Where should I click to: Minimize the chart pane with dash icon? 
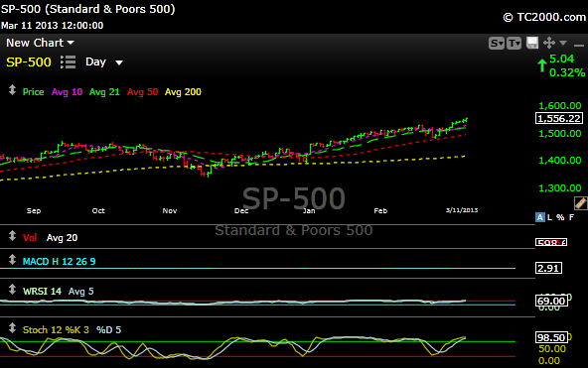pyautogui.click(x=579, y=45)
